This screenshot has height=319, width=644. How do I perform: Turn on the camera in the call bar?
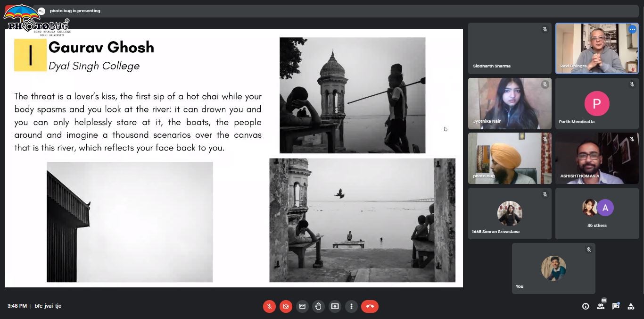pos(286,306)
